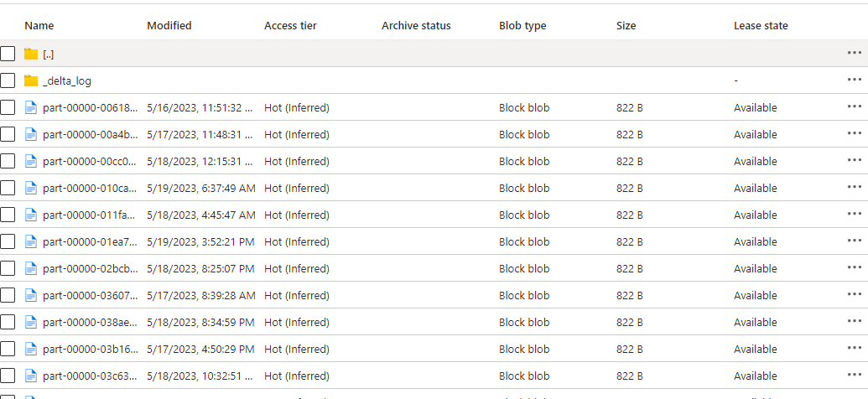The height and width of the screenshot is (399, 868).
Task: Expand options for part-00000-011fa row
Action: 855,215
